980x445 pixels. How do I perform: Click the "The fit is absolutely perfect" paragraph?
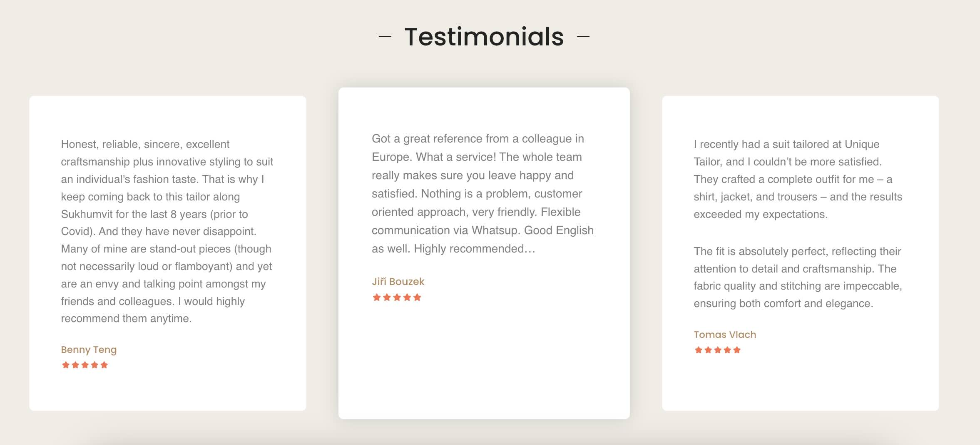[x=797, y=277]
